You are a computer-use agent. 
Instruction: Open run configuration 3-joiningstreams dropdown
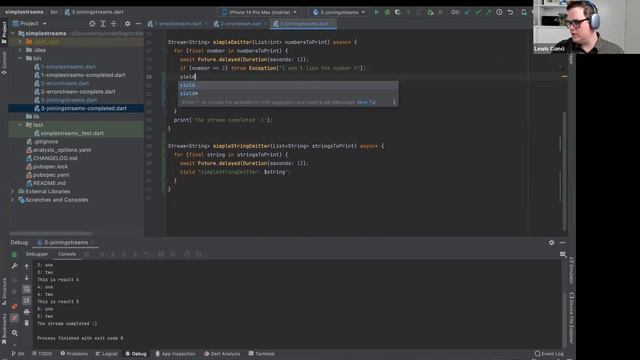(339, 12)
